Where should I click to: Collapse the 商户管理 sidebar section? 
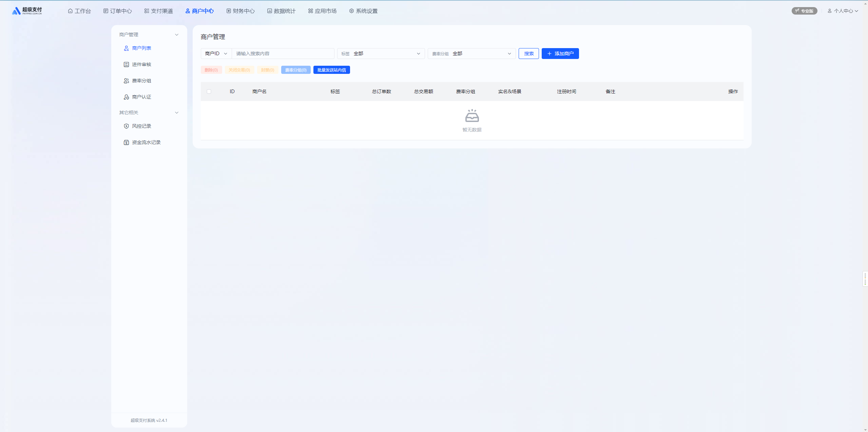point(176,35)
